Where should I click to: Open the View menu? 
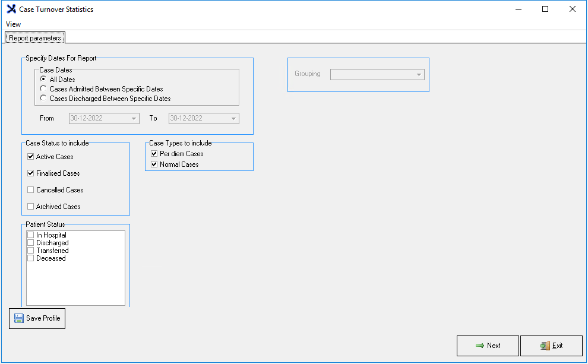point(13,24)
